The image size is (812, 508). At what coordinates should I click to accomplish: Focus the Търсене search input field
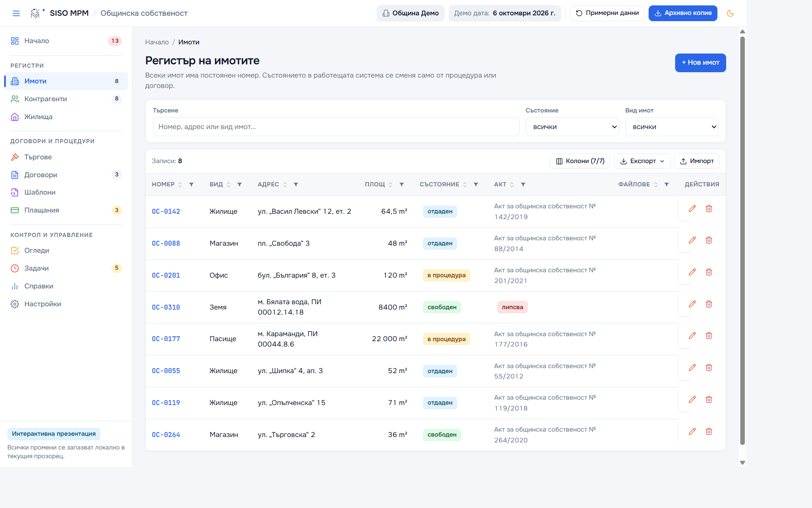tap(336, 127)
